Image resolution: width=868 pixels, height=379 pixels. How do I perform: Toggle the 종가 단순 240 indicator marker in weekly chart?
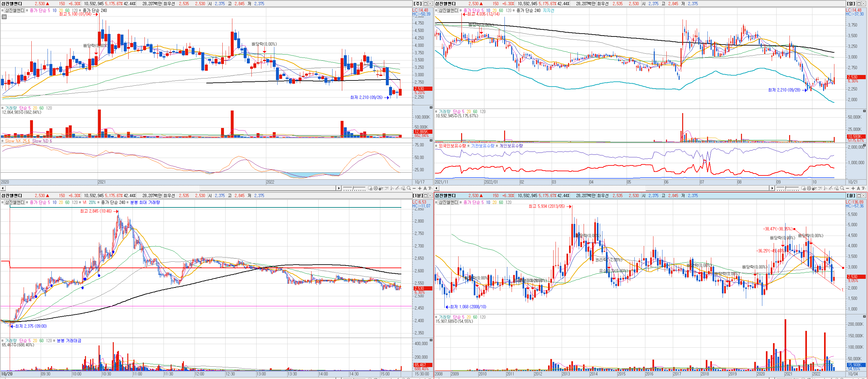[80, 10]
